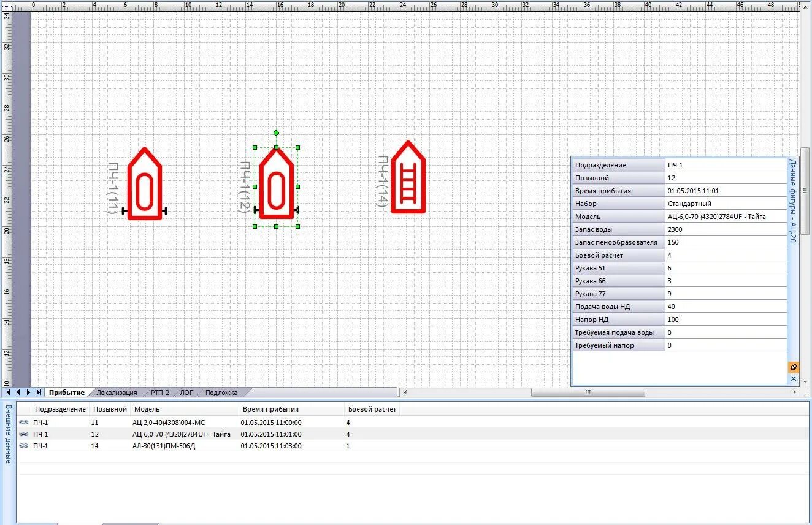Select the ПЧ-1(12) fire tanker shape

[x=276, y=184]
